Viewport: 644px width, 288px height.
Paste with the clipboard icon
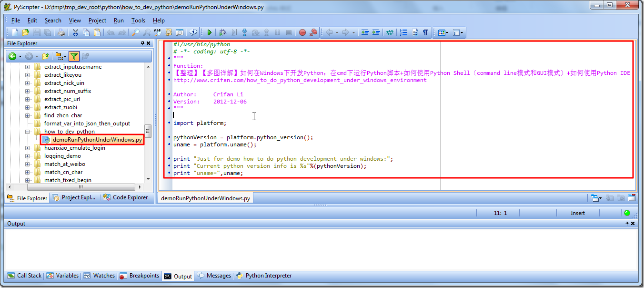[x=97, y=32]
